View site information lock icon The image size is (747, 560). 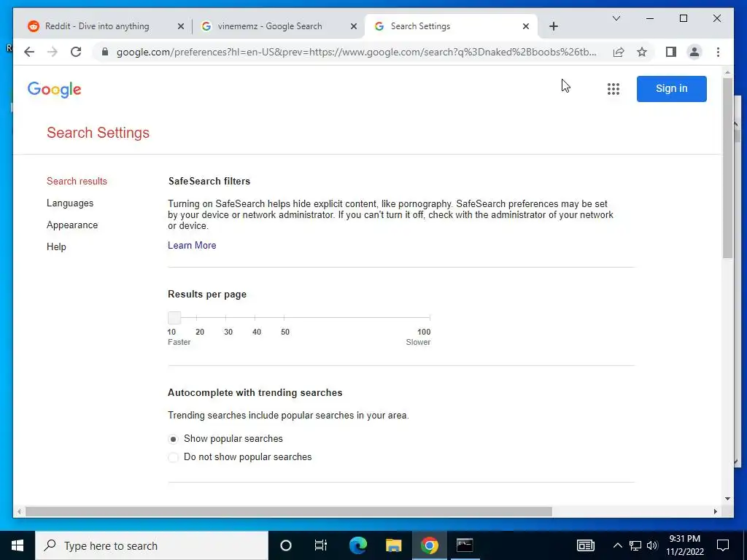click(x=105, y=52)
